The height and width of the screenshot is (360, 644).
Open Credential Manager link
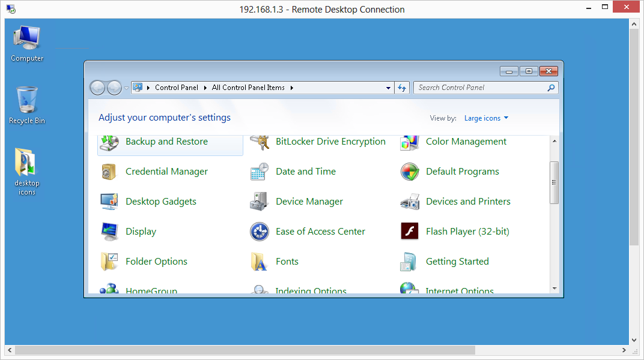tap(167, 172)
